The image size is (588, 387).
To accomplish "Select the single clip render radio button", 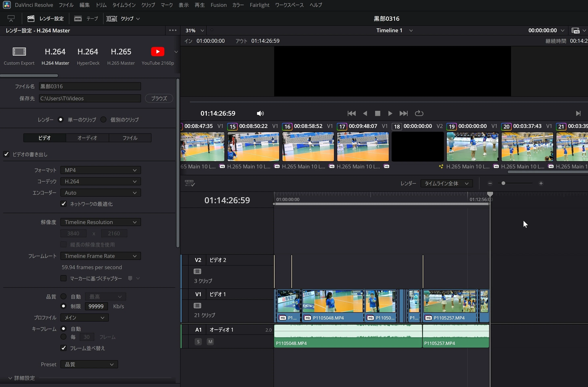I will click(x=60, y=120).
